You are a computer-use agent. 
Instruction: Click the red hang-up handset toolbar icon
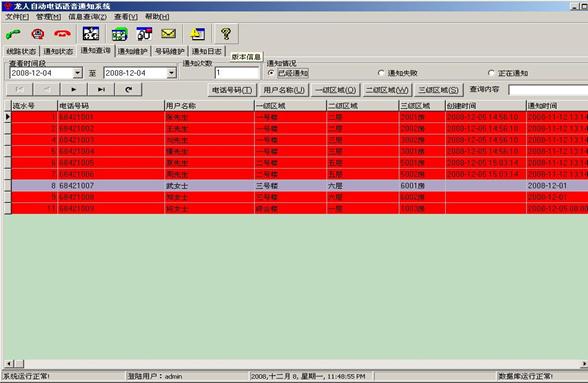click(x=62, y=34)
